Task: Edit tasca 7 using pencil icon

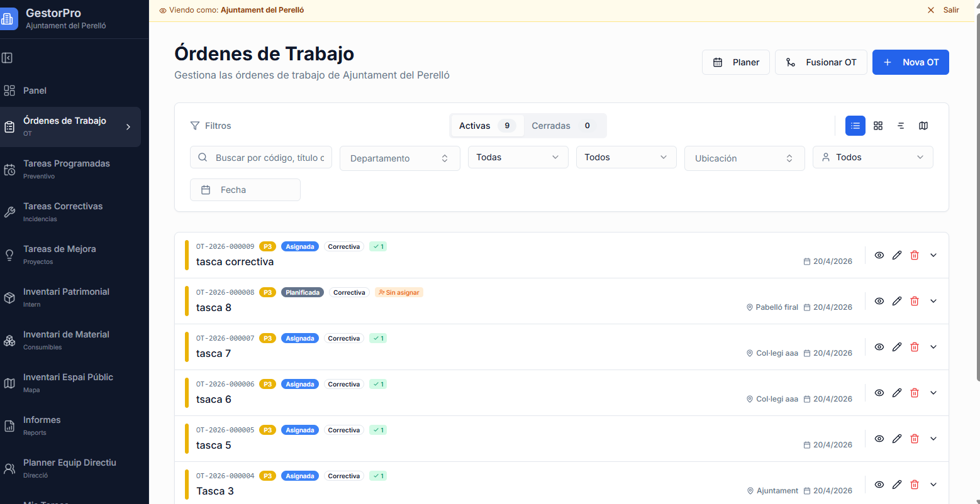Action: tap(897, 347)
